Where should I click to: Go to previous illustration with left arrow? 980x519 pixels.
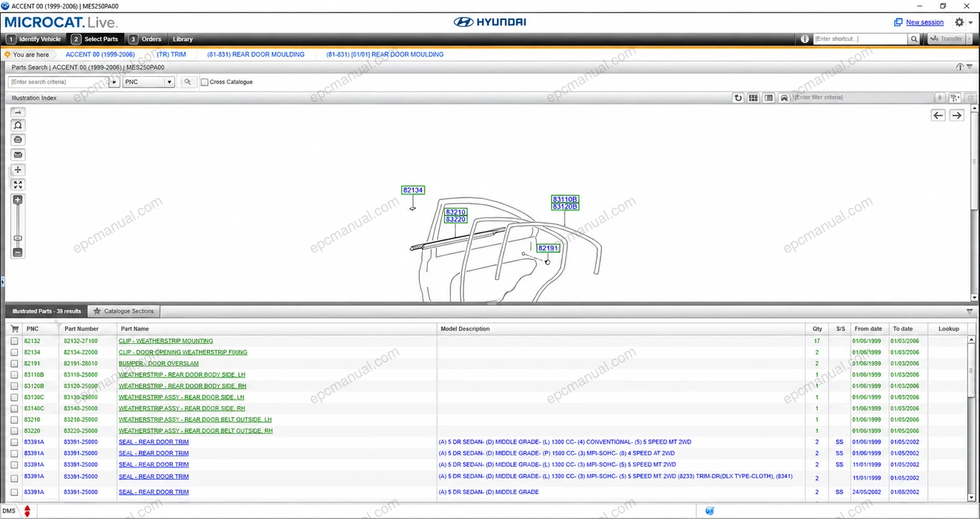[x=938, y=115]
